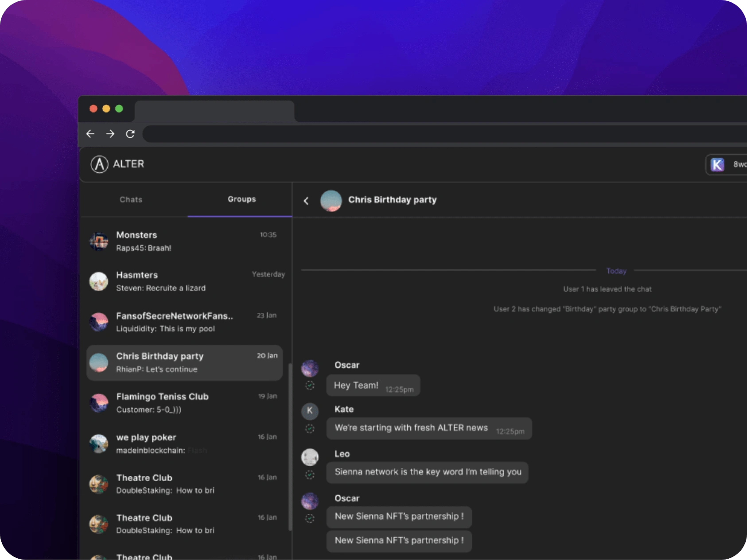The image size is (747, 560).
Task: Open the FansofSecreNetworkFans group
Action: [185, 322]
